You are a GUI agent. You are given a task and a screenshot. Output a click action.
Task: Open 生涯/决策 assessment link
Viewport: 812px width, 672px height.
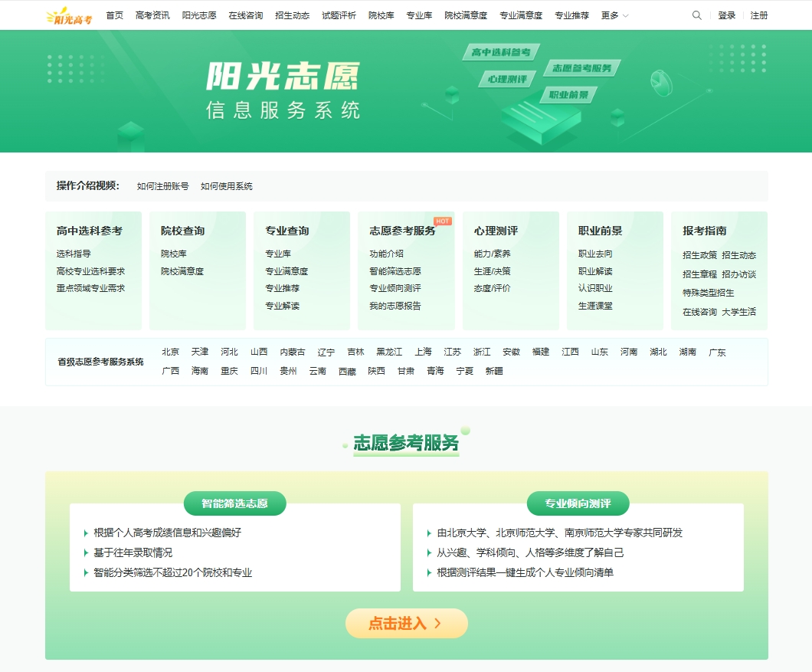tap(492, 271)
